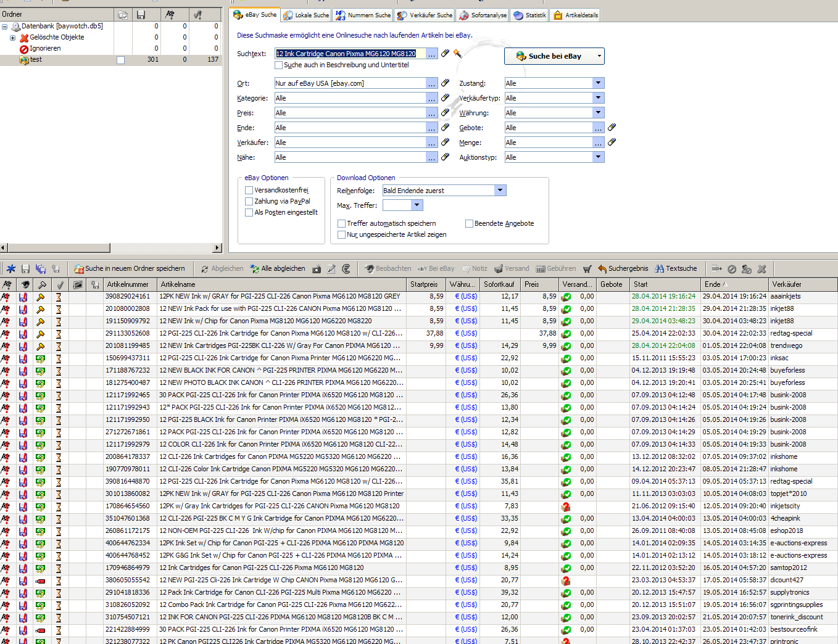Click the Ignorieren red circle tree icon
This screenshot has height=644, width=838.
pyautogui.click(x=24, y=49)
